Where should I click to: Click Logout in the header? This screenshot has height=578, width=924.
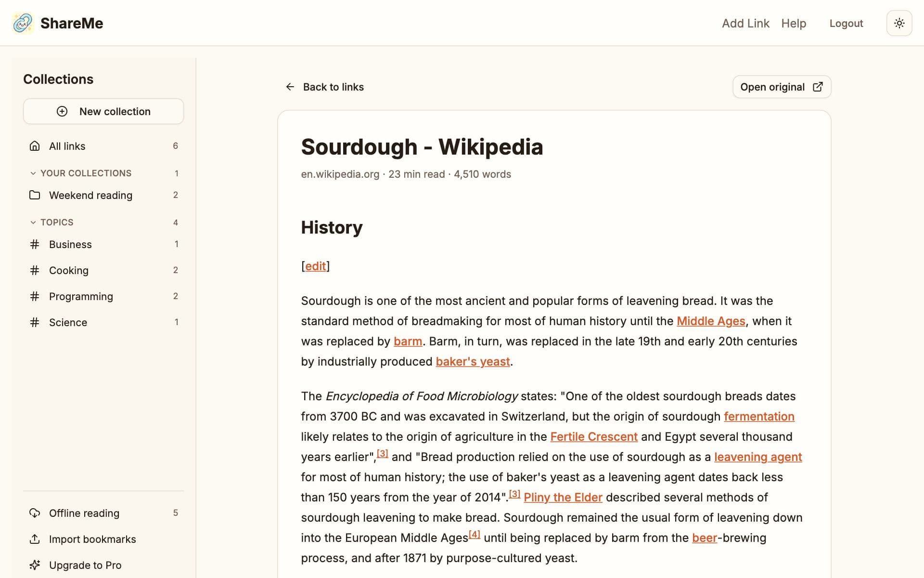point(846,23)
